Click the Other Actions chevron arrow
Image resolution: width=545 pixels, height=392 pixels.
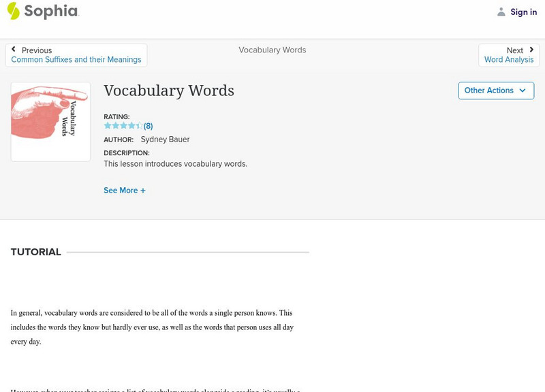click(x=523, y=91)
